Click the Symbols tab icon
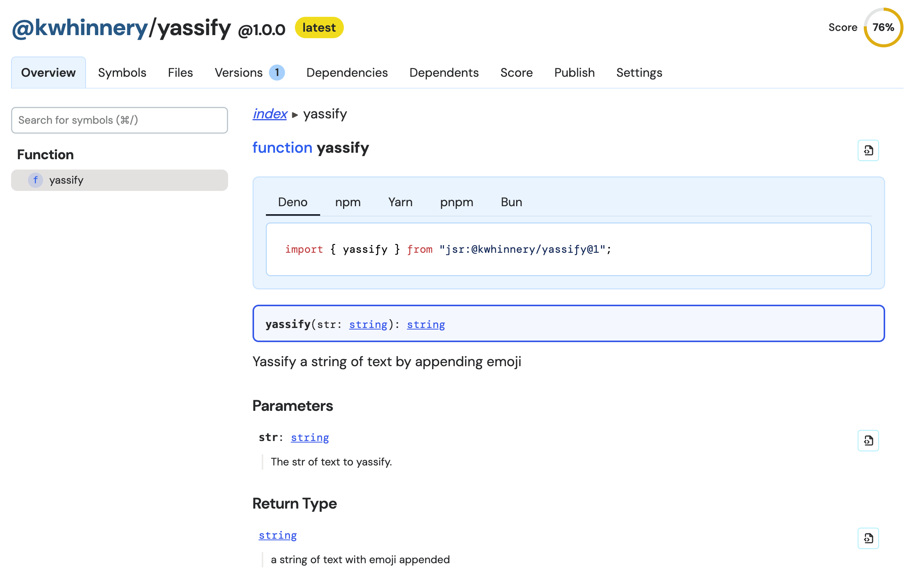This screenshot has height=588, width=910. tap(121, 73)
